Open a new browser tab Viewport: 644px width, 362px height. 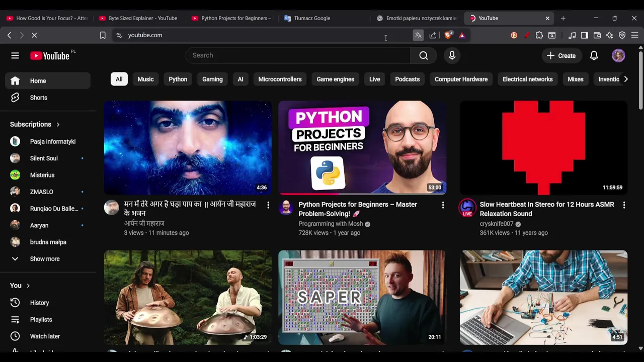point(563,18)
